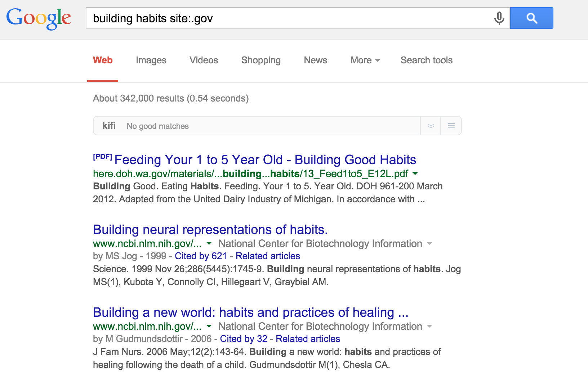Open the kifi options hamburger icon

pos(451,126)
